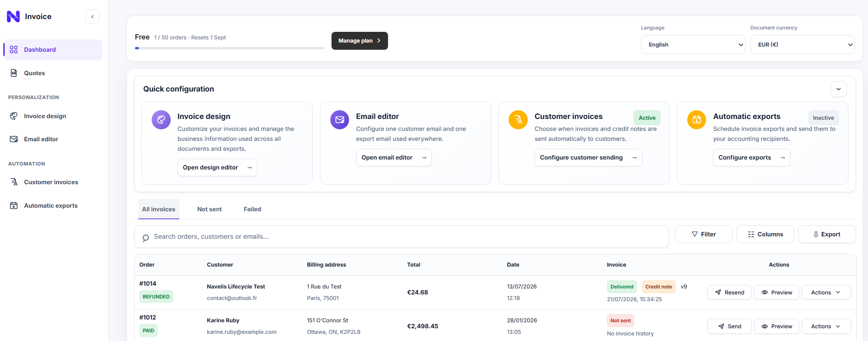
Task: Click the purple Email editor card icon
Action: point(340,120)
